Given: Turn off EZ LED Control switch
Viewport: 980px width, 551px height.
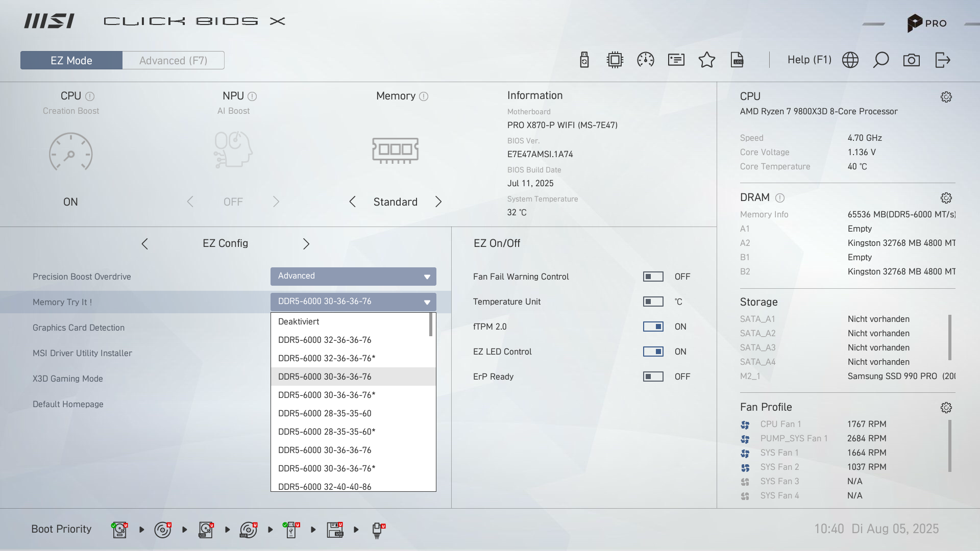Looking at the screenshot, I should [653, 352].
